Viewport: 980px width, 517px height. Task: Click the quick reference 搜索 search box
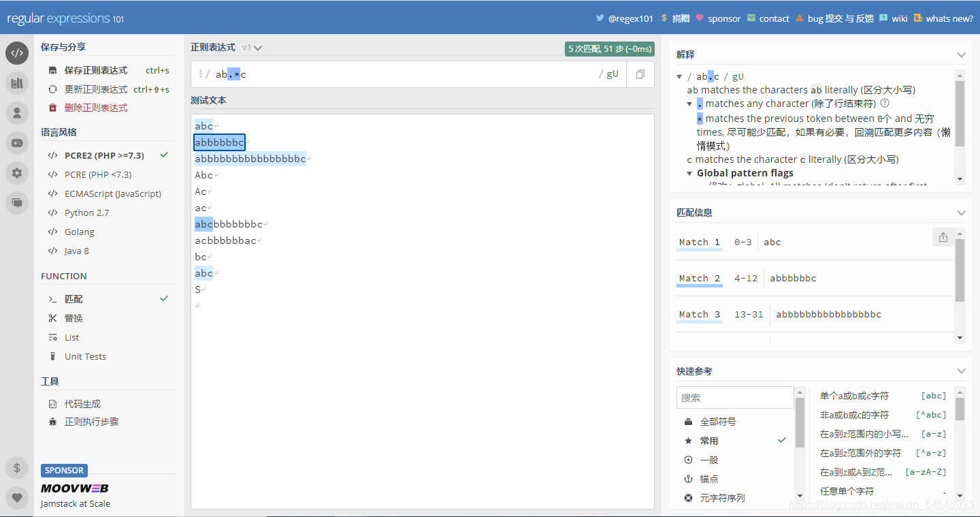[x=735, y=397]
